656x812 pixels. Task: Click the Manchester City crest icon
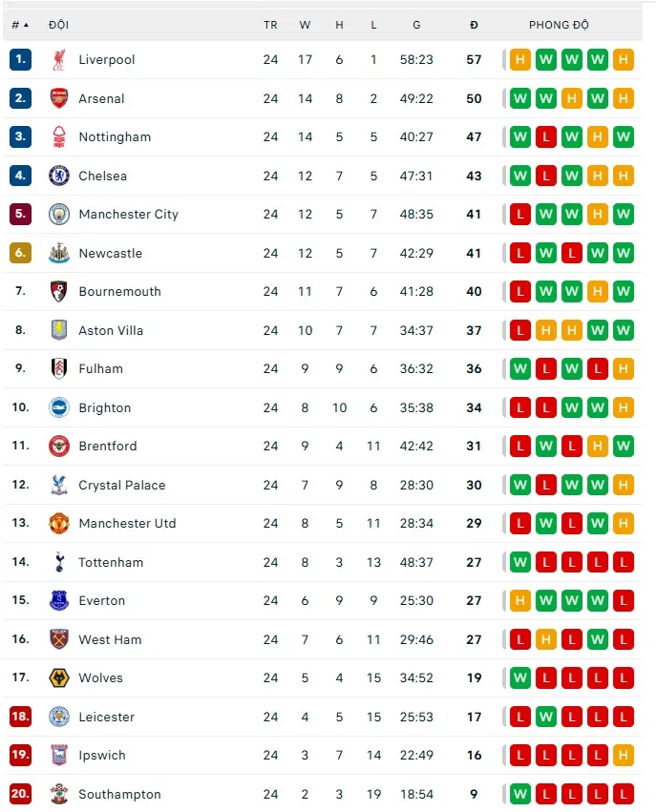point(59,215)
